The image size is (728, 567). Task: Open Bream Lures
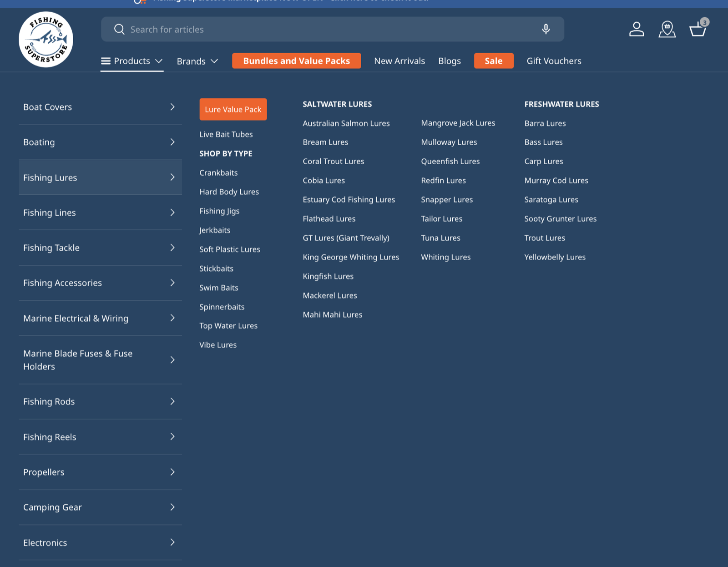[325, 142]
